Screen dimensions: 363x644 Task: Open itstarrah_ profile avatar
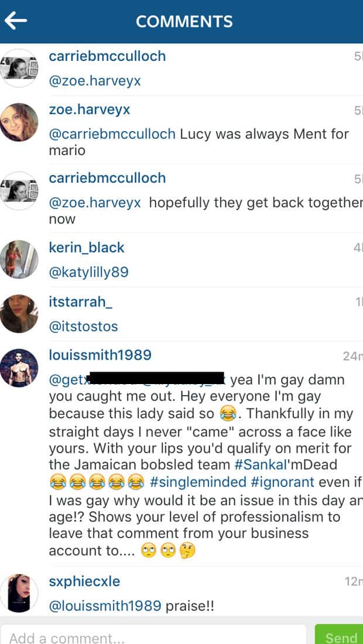[x=19, y=314]
